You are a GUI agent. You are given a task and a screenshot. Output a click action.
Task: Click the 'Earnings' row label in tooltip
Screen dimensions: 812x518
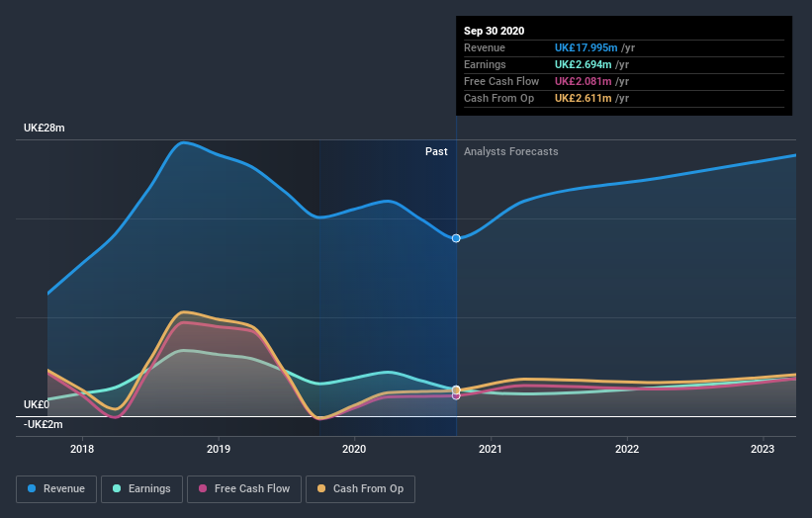point(485,64)
